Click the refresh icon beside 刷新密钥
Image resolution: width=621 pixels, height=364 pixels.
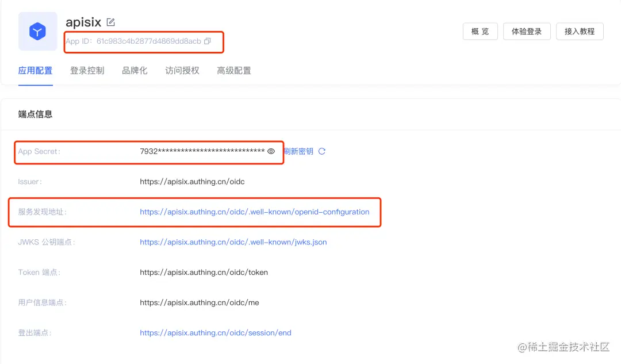coord(322,151)
